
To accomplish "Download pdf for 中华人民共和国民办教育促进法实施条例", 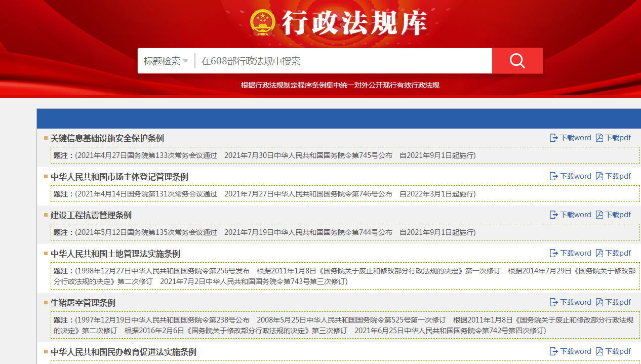I will [613, 351].
